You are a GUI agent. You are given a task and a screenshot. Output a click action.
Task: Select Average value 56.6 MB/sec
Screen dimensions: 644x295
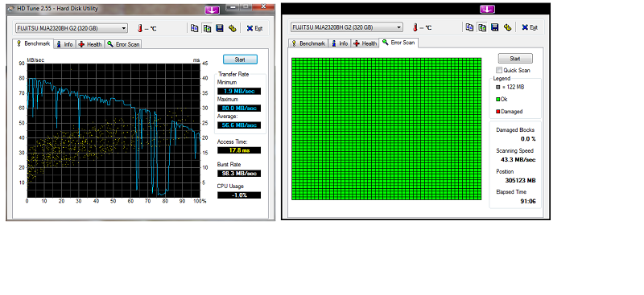[239, 125]
